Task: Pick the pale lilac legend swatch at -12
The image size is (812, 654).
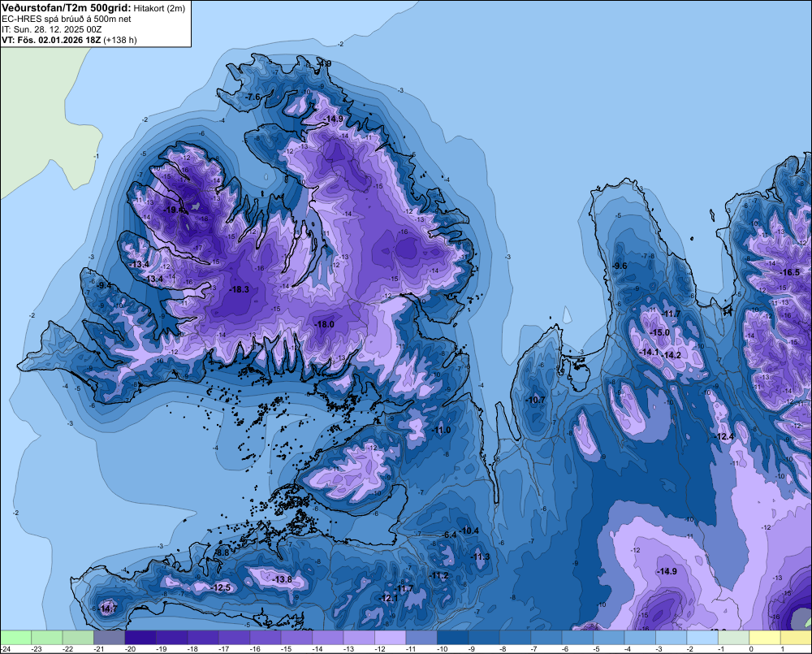Action: click(390, 637)
